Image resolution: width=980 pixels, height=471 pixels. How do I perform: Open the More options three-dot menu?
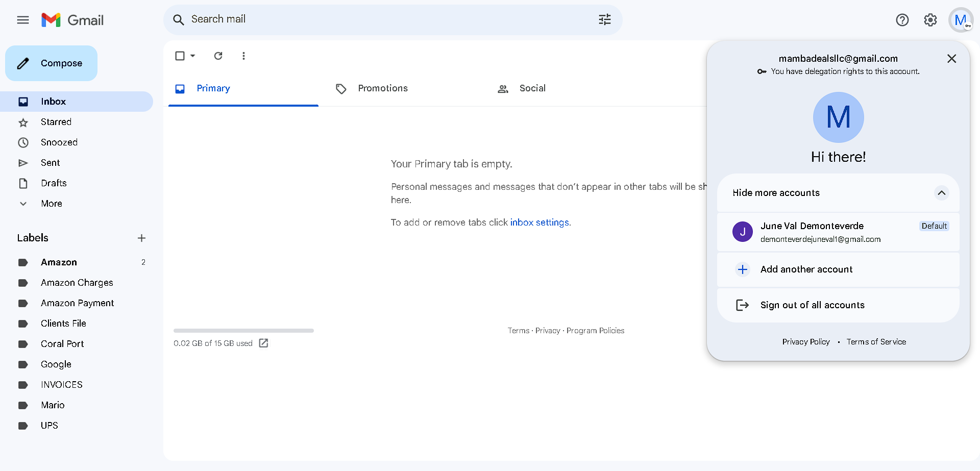(243, 56)
